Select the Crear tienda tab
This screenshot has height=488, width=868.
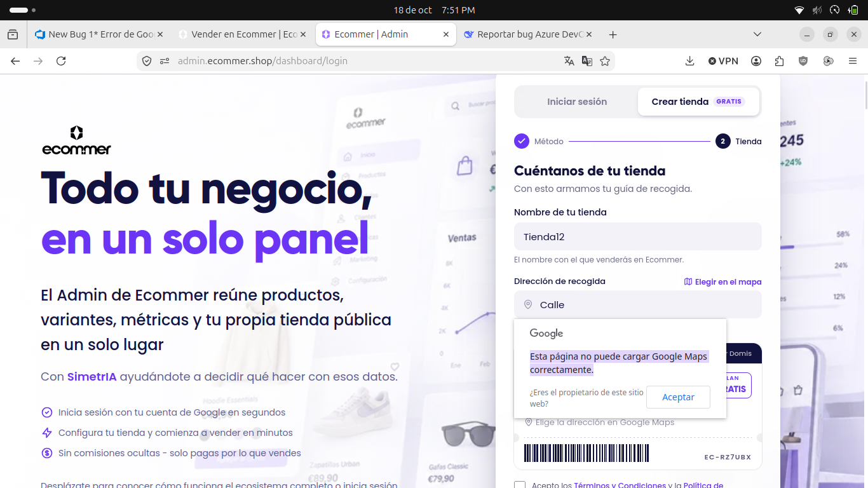(698, 102)
